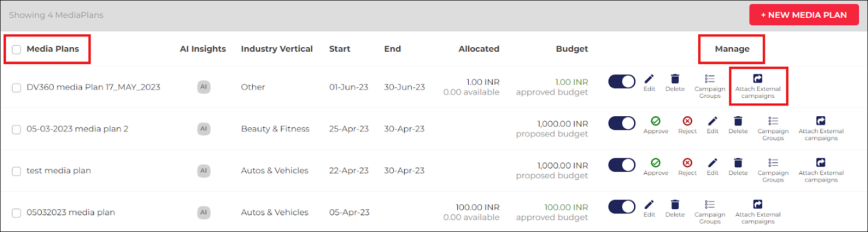868x232 pixels.
Task: Open AI insights for Beauty & Fitness plan
Action: (x=203, y=129)
